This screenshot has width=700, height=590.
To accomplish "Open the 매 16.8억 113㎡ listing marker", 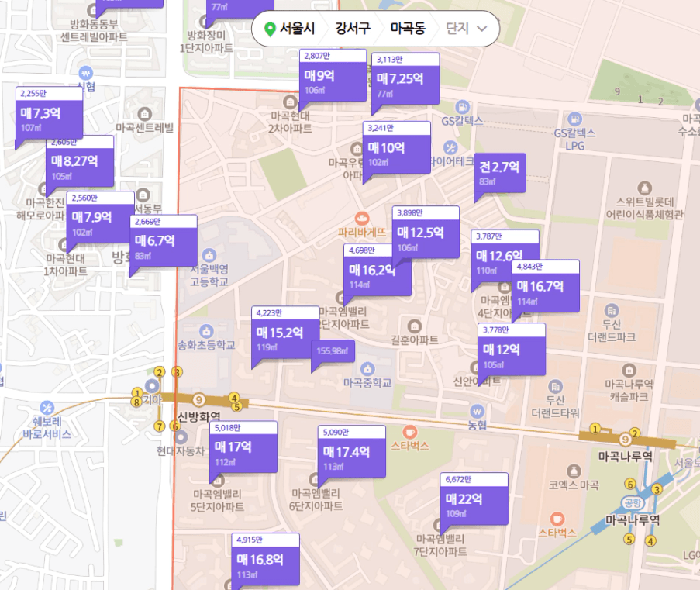I will coord(266,559).
